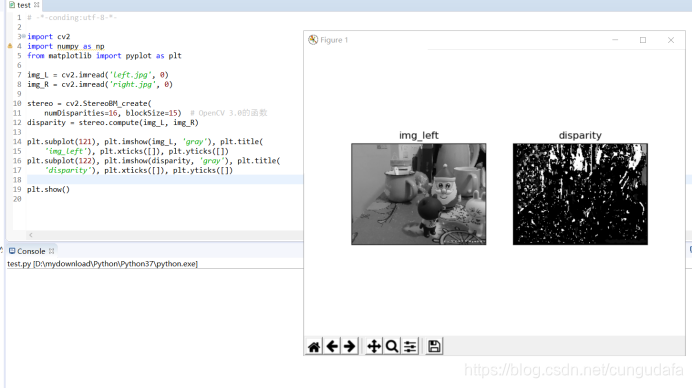This screenshot has height=388, width=693.
Task: Click the img_left plot title
Action: pyautogui.click(x=419, y=135)
